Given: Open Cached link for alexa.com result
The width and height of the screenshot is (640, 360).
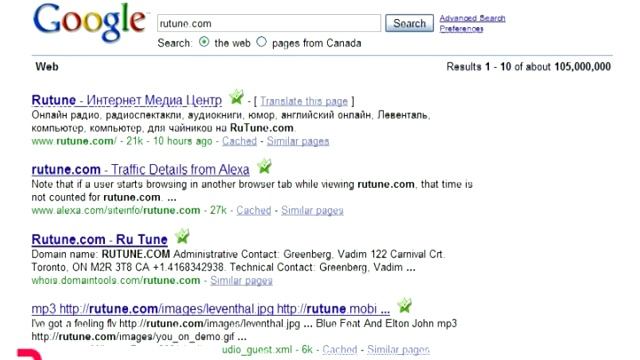Looking at the screenshot, I should [253, 211].
